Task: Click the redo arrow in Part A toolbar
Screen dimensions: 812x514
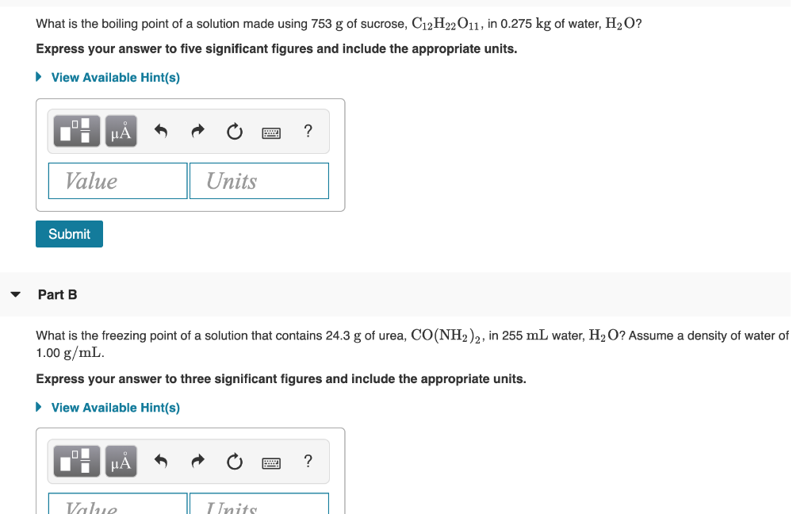Action: pos(197,131)
